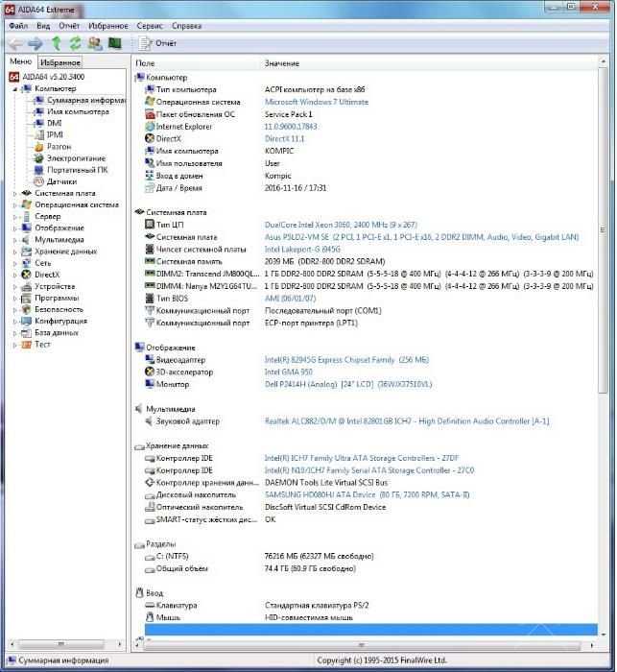Image resolution: width=617 pixels, height=672 pixels.
Task: Click the Видеоадаптер row icon
Action: tap(150, 360)
